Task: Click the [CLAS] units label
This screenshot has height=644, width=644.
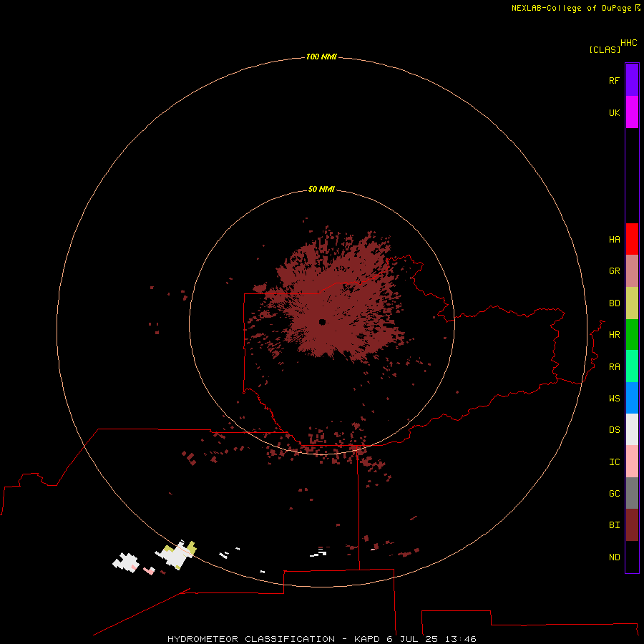Action: click(x=605, y=49)
